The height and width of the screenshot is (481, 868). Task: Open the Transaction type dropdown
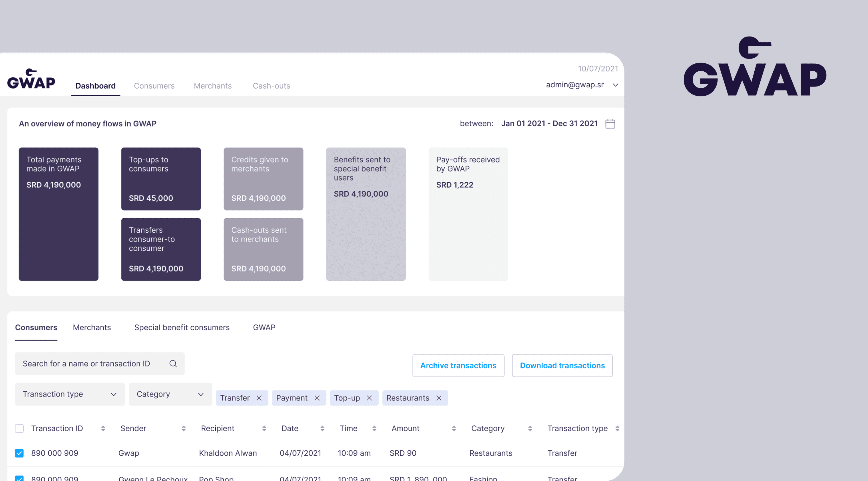(x=70, y=394)
